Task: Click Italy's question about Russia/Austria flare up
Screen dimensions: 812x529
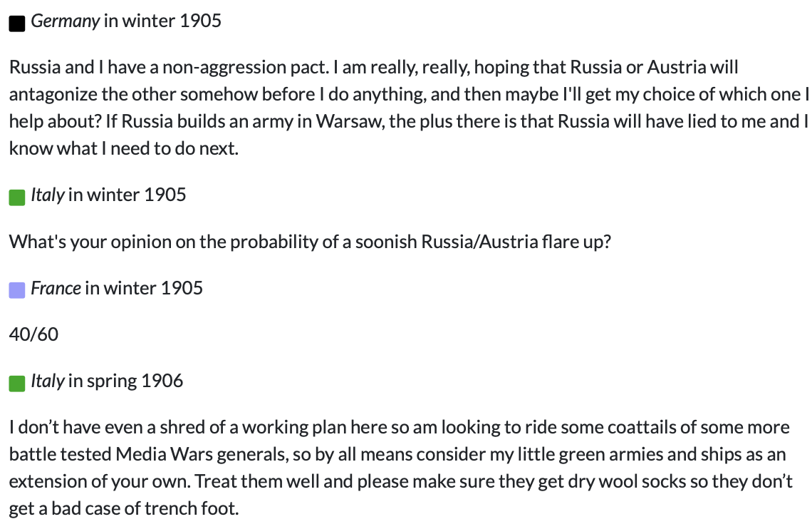Action: (x=310, y=242)
